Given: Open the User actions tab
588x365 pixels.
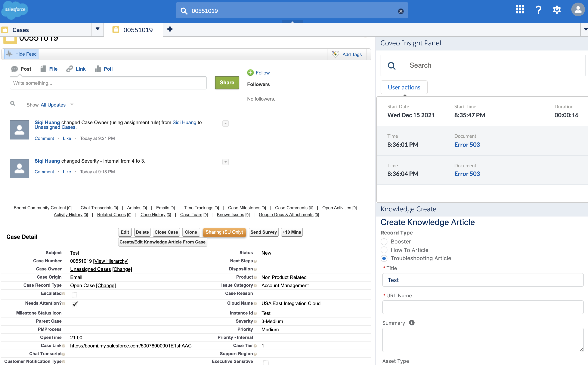Looking at the screenshot, I should tap(404, 87).
